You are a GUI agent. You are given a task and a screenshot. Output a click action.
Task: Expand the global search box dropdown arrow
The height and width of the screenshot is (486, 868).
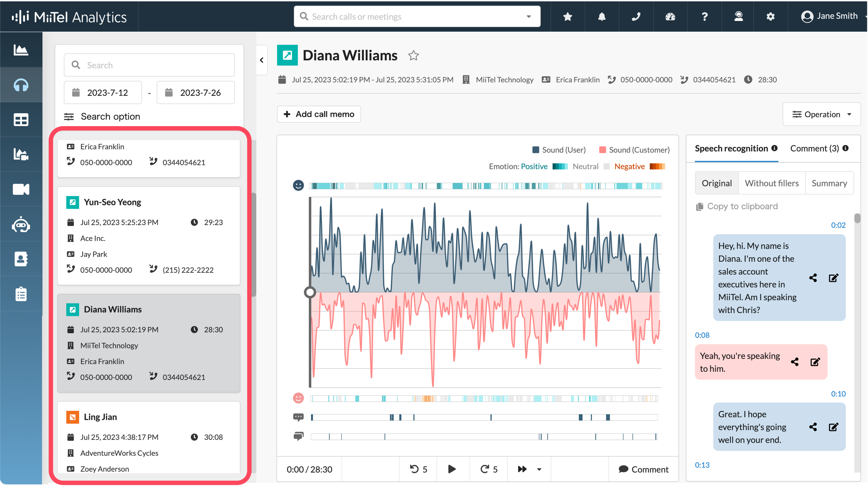pyautogui.click(x=529, y=17)
